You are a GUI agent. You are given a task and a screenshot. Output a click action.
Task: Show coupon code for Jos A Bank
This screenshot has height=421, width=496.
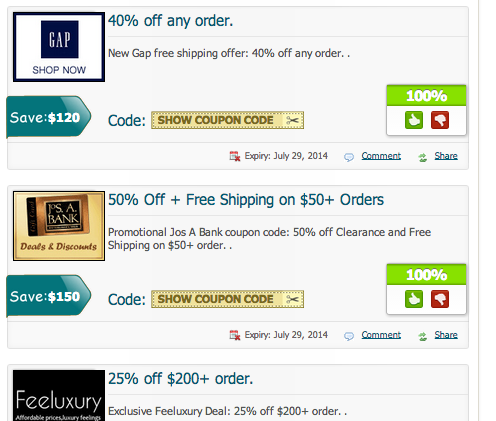coord(227,299)
